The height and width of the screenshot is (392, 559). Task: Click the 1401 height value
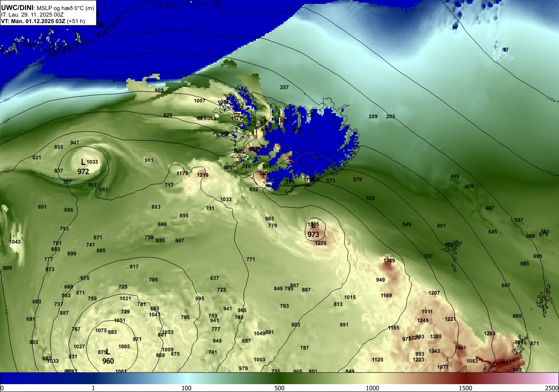pos(460,348)
